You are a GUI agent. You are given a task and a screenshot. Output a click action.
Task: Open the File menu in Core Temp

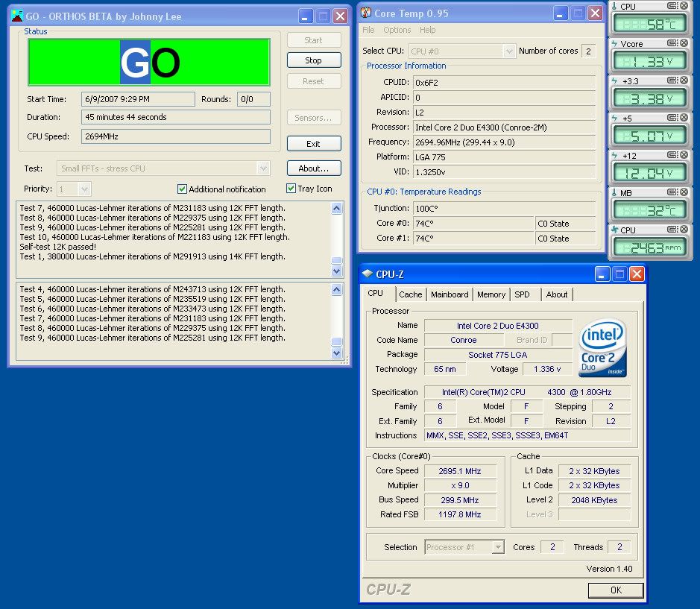tap(368, 30)
